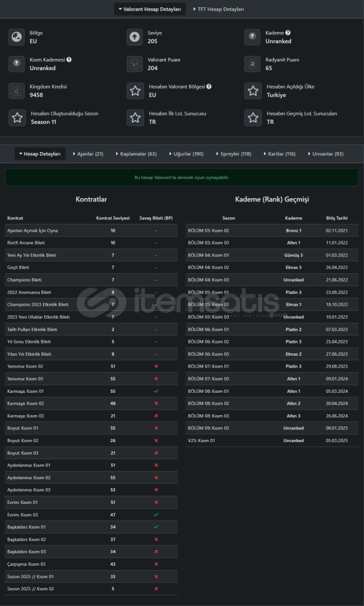Click the Kısım Kademesi rank icon
Image resolution: width=364 pixels, height=606 pixels.
(x=17, y=64)
